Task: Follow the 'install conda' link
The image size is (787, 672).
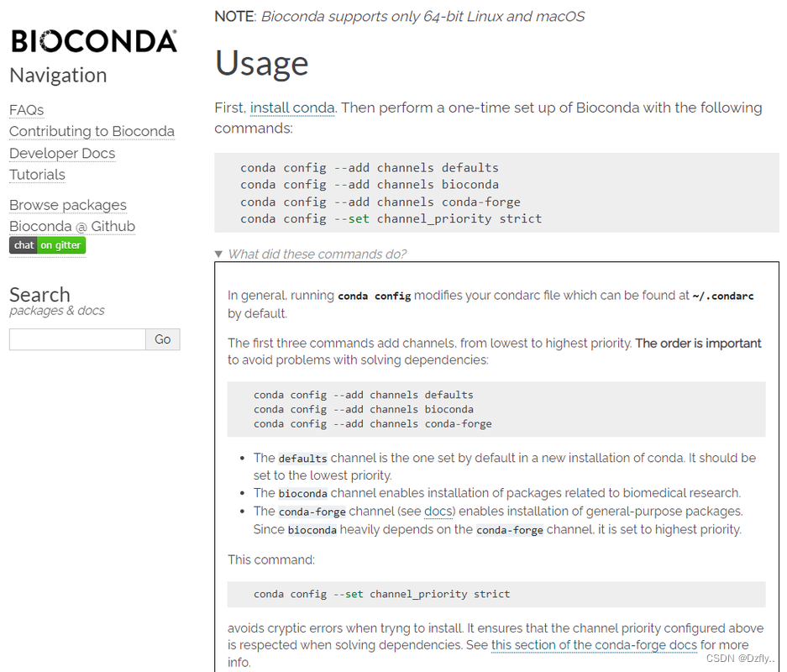Action: pos(292,108)
